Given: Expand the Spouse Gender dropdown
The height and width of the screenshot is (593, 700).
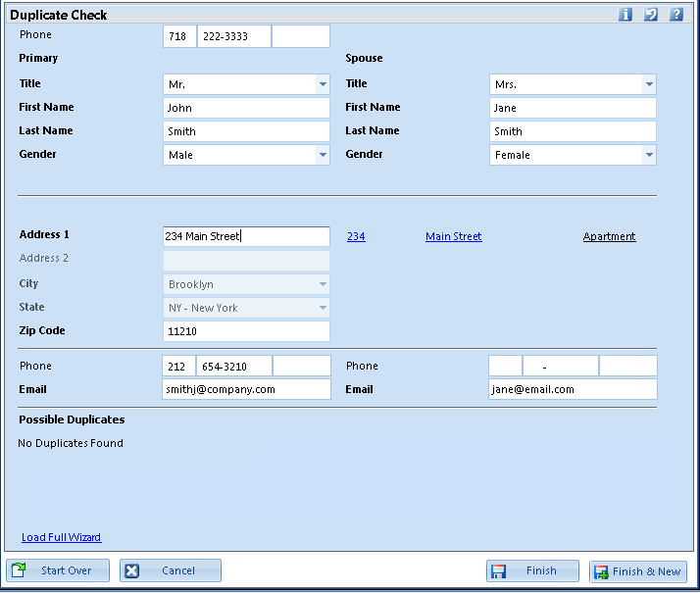Looking at the screenshot, I should pos(649,155).
